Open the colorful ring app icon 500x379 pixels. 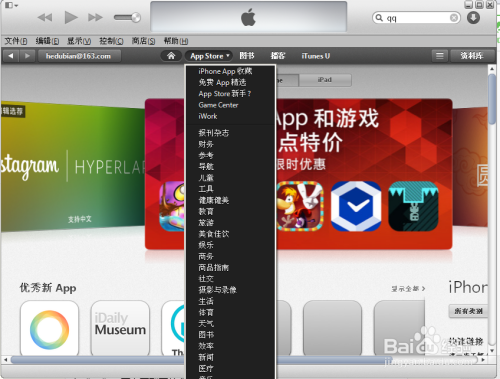tap(49, 329)
